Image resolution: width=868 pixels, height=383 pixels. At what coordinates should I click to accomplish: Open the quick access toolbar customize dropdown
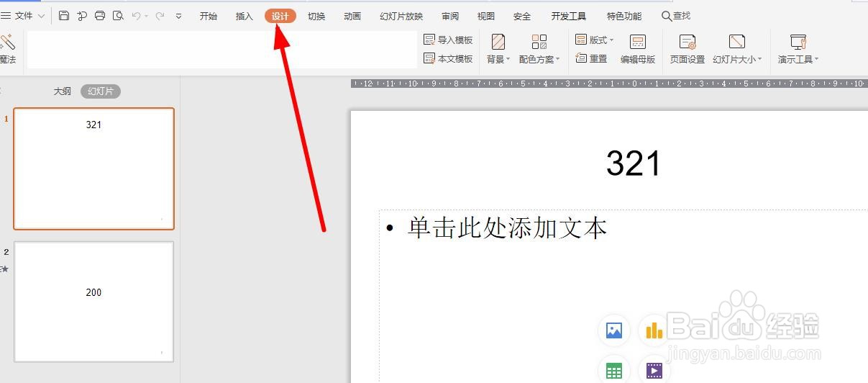[x=179, y=16]
